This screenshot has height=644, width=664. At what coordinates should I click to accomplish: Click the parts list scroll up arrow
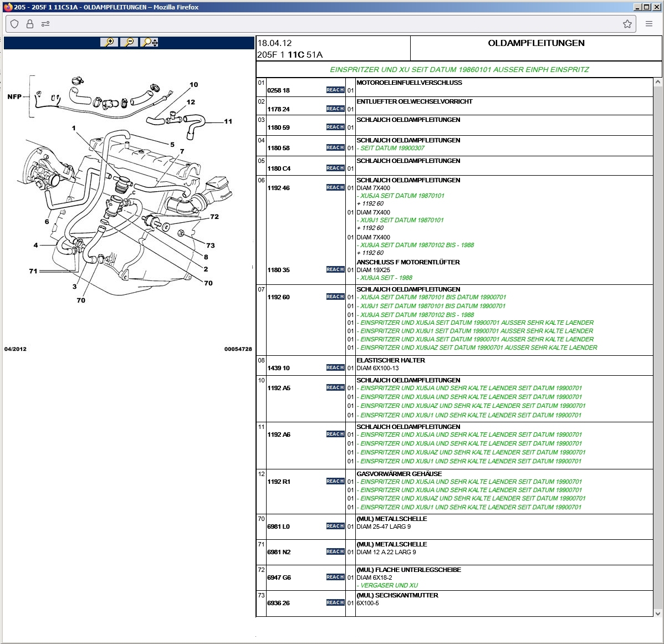click(x=658, y=82)
